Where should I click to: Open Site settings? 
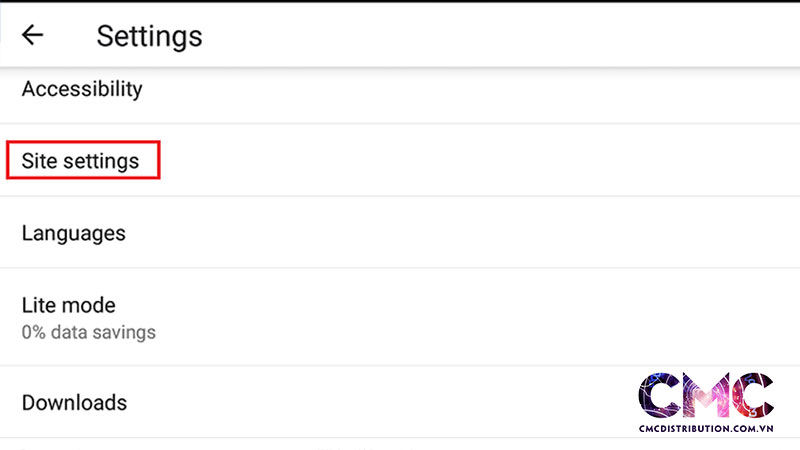coord(81,161)
